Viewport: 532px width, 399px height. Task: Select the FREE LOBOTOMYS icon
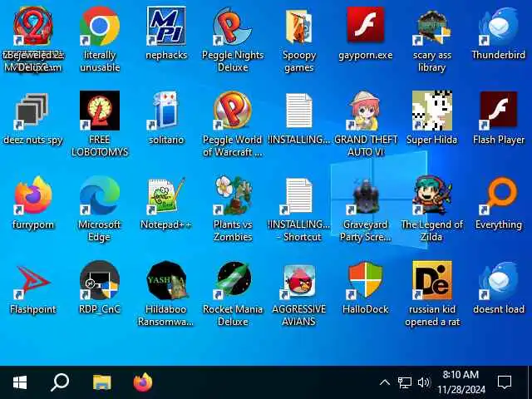point(100,111)
